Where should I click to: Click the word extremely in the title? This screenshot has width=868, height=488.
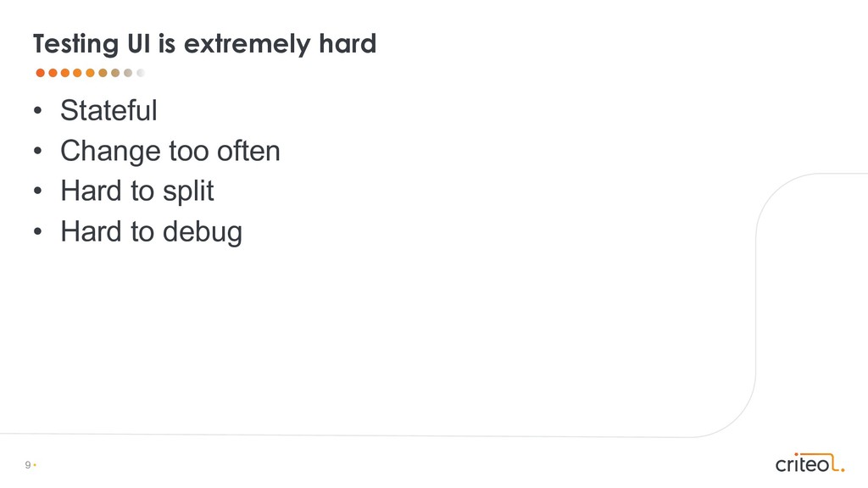[247, 44]
